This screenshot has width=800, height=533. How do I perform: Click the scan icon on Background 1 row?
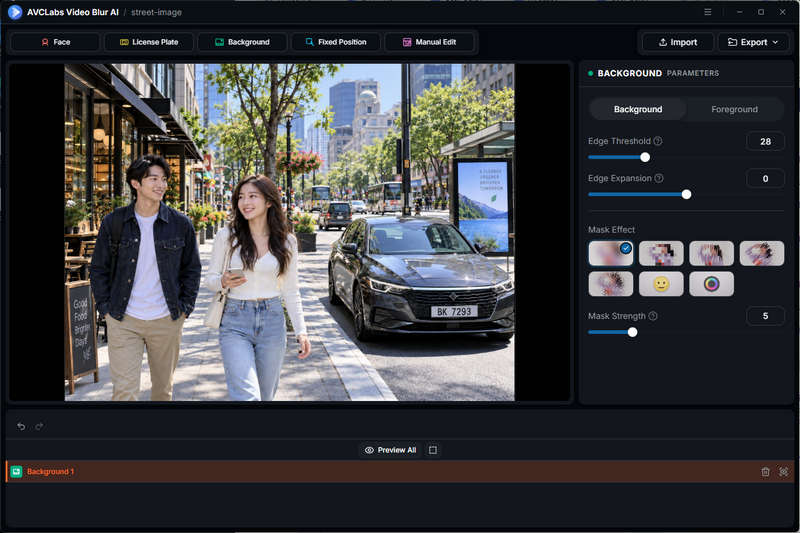tap(783, 472)
